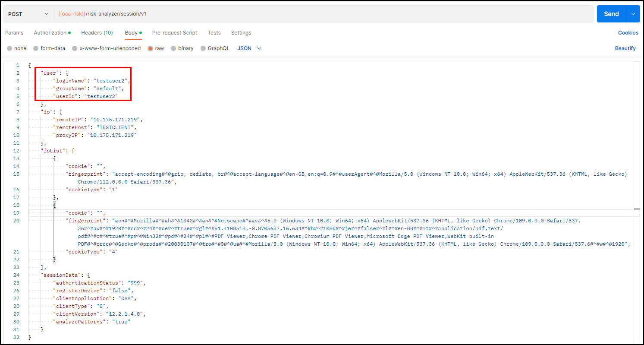The image size is (644, 345).
Task: Select the raw body type
Action: [156, 48]
